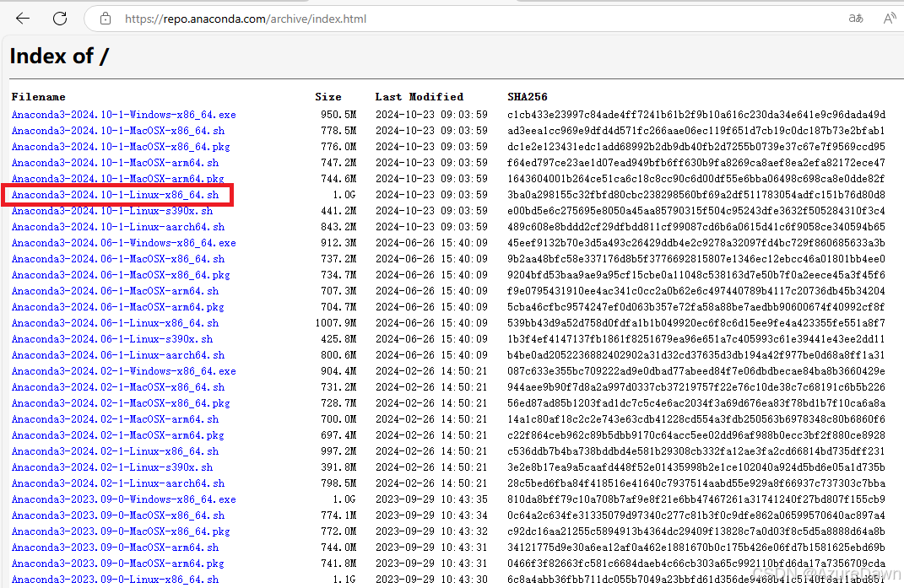Click SHA256 hash starting with 539bb43d9a52
The image size is (904, 588).
click(696, 323)
